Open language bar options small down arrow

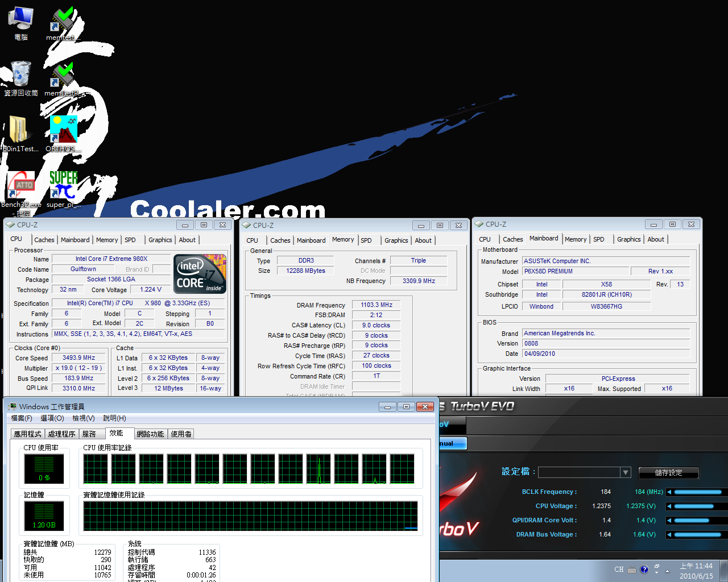coord(657,573)
